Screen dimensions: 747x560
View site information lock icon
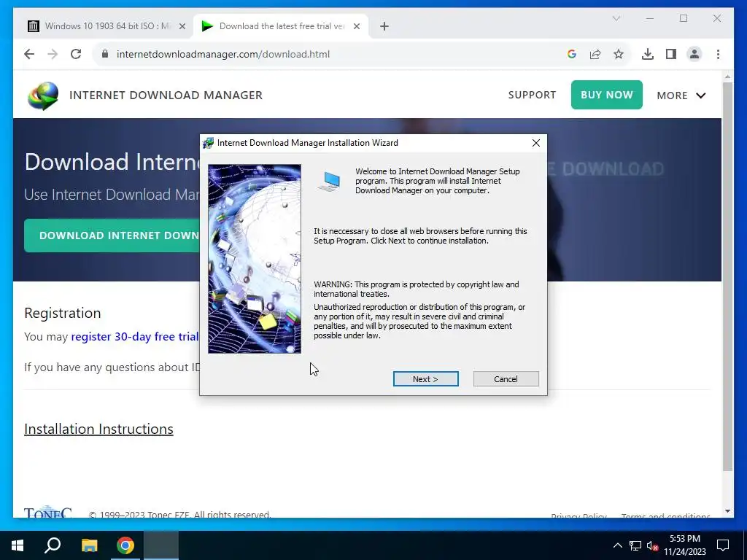tap(105, 54)
